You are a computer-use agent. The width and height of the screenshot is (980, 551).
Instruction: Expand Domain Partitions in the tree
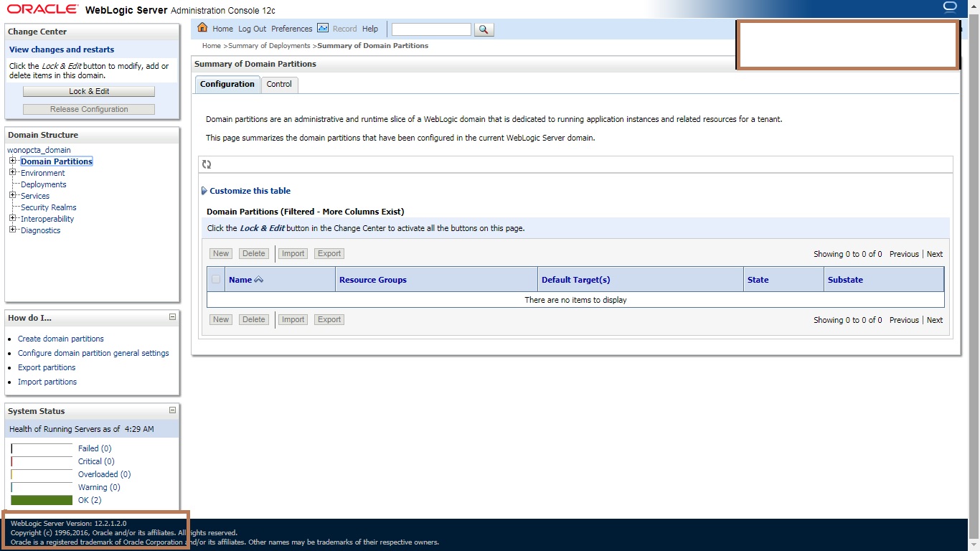click(11, 161)
